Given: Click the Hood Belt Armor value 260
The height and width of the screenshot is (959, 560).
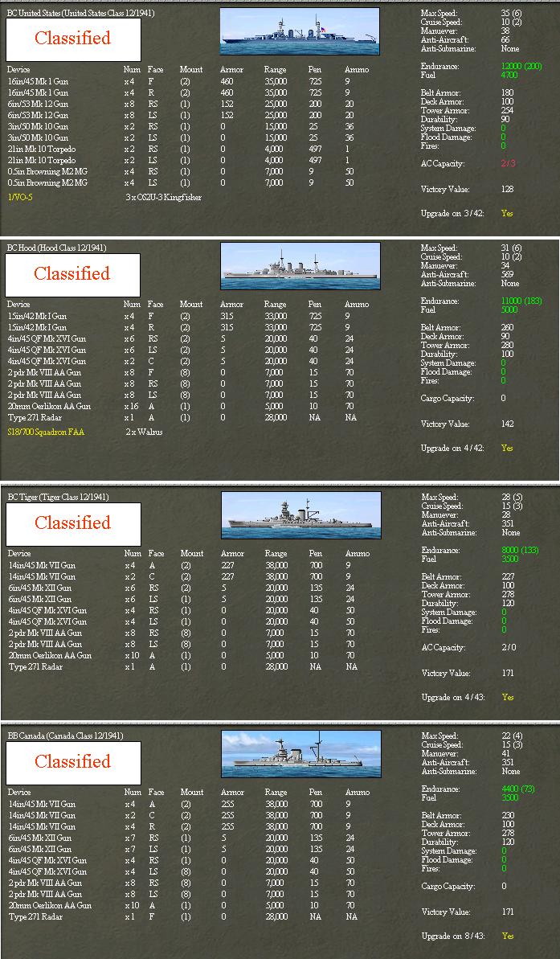Looking at the screenshot, I should pyautogui.click(x=508, y=328).
